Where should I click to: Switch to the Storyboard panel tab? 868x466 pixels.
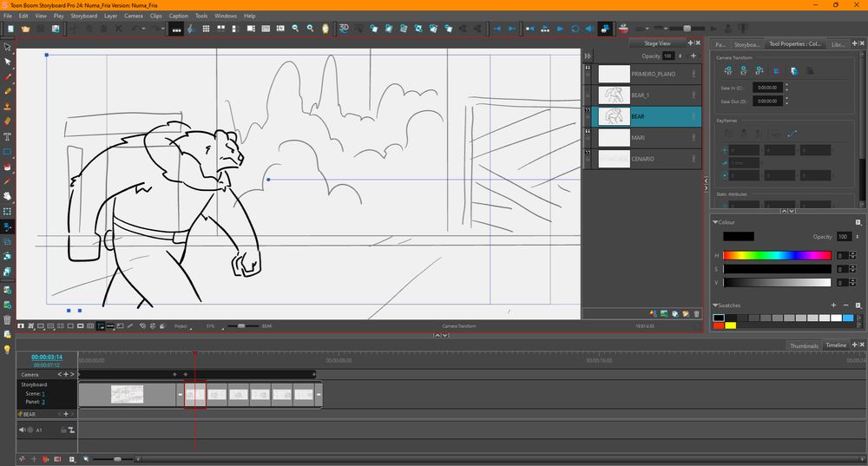[746, 44]
